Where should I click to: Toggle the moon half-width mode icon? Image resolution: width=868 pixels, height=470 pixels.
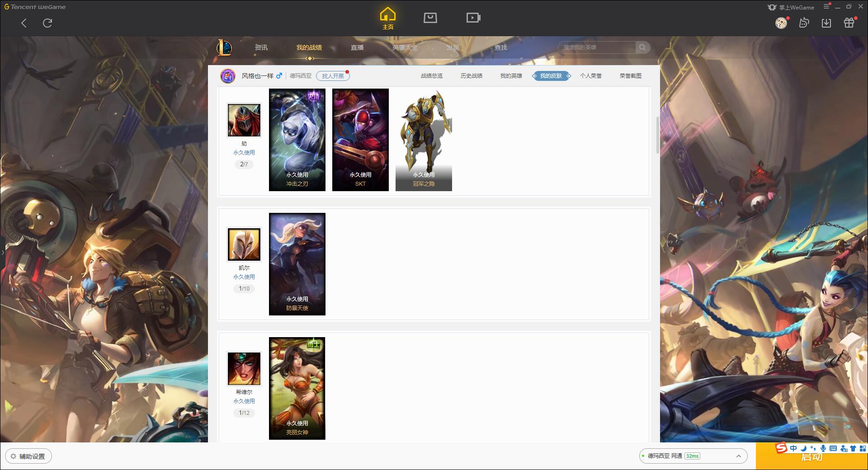click(803, 448)
